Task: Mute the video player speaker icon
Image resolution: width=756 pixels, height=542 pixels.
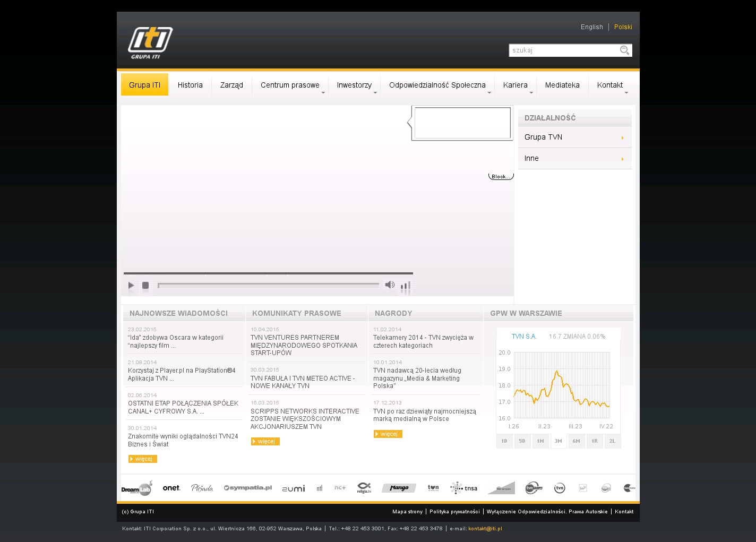Action: coord(390,285)
